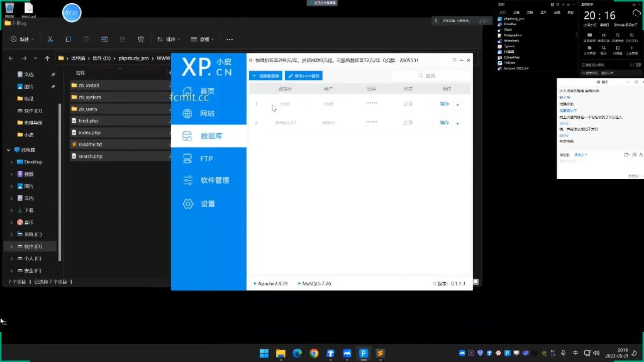This screenshot has height=362, width=644.
Task: Select 软件 (D:) under This PC tree
Action: click(33, 246)
